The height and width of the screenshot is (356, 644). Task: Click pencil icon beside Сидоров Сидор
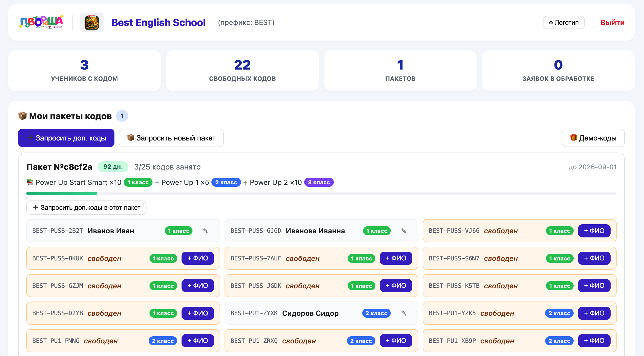404,313
